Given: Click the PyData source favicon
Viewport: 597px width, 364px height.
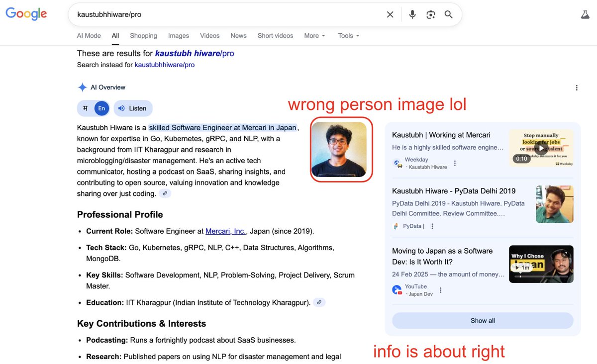Looking at the screenshot, I should click(396, 226).
